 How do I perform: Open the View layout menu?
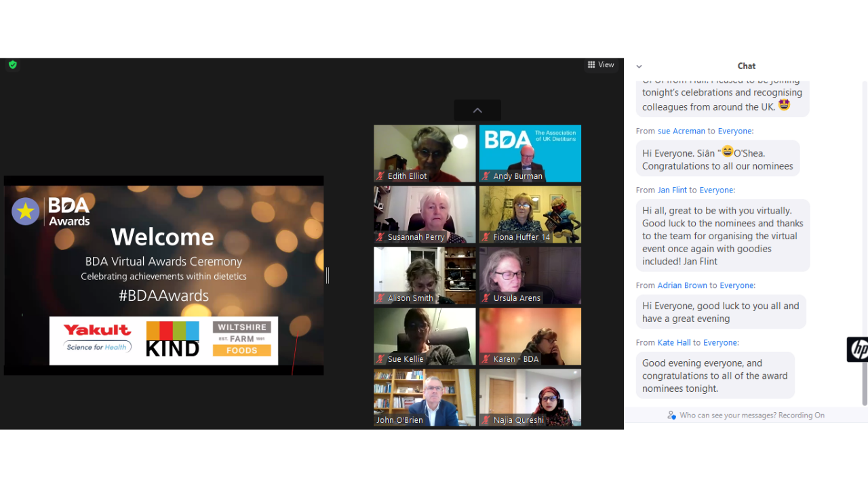click(601, 65)
